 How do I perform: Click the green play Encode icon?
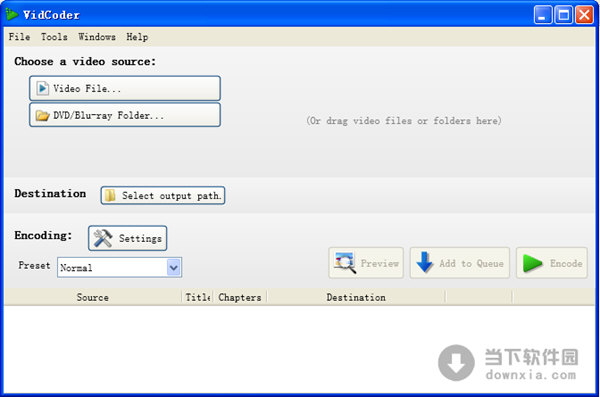tap(532, 263)
